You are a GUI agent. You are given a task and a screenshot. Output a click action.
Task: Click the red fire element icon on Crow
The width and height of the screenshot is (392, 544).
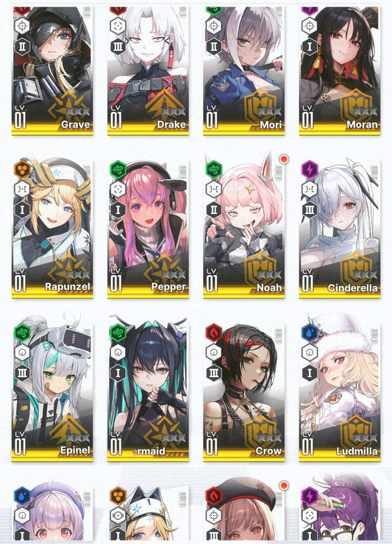pyautogui.click(x=214, y=332)
